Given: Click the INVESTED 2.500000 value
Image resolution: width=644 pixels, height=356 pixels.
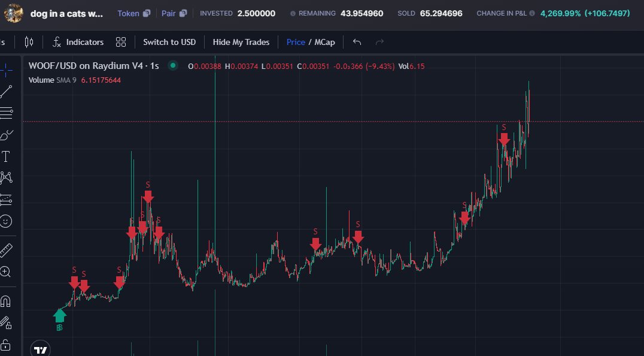Looking at the screenshot, I should coord(256,13).
